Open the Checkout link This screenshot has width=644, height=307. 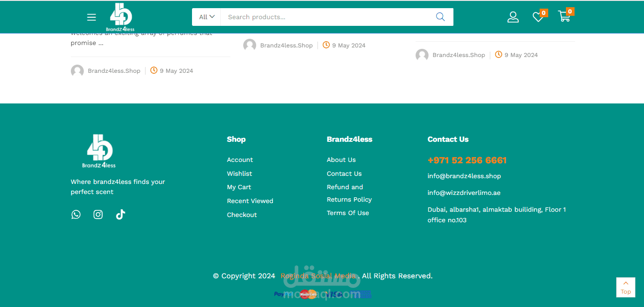pyautogui.click(x=242, y=215)
